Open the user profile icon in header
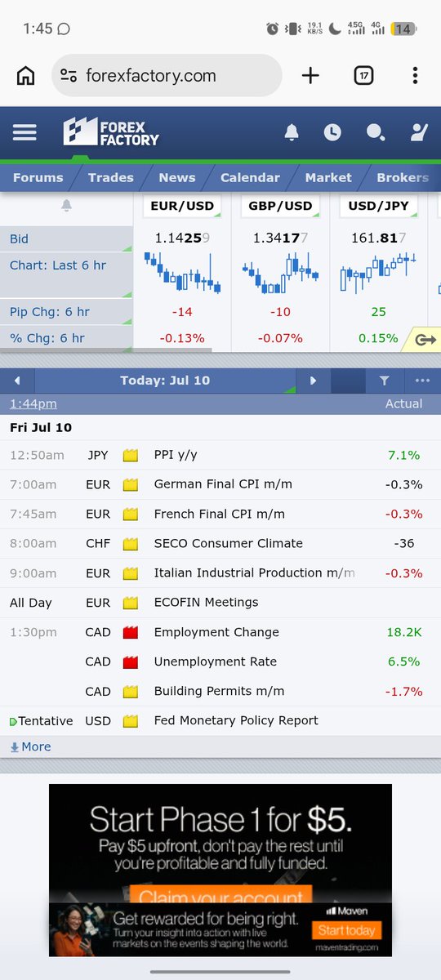The width and height of the screenshot is (441, 980). (419, 132)
